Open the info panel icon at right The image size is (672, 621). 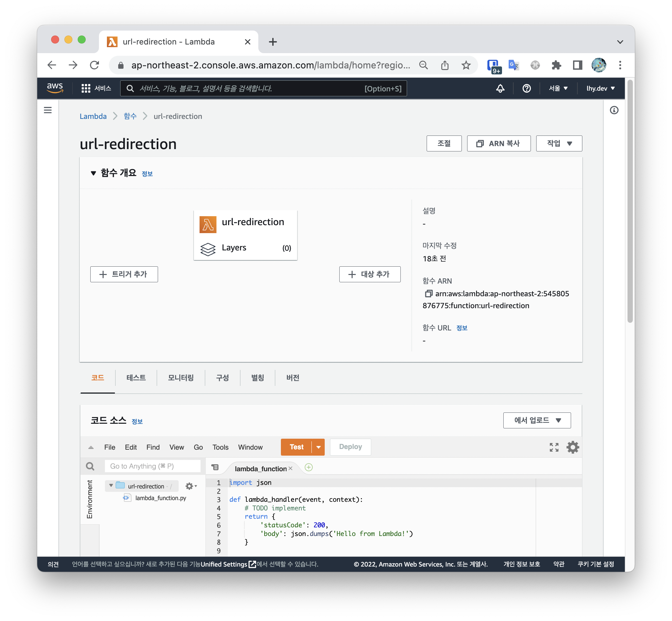coord(614,110)
